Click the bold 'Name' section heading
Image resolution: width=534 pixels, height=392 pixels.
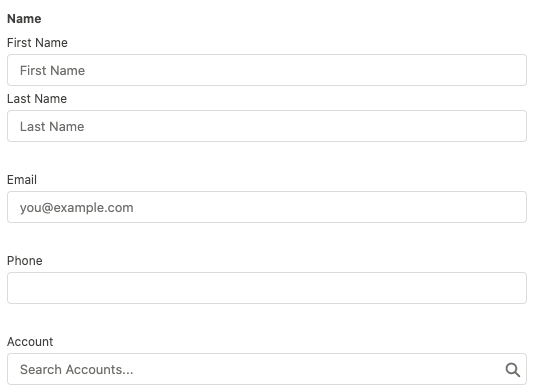[24, 19]
